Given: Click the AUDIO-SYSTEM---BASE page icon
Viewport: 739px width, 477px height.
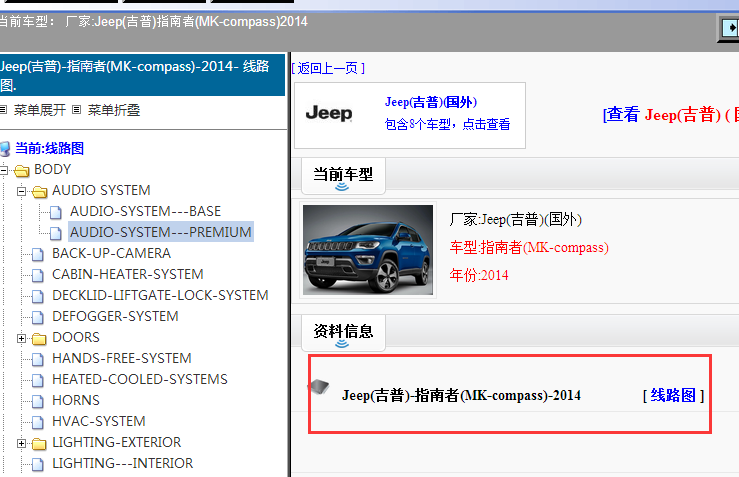Looking at the screenshot, I should coord(56,213).
